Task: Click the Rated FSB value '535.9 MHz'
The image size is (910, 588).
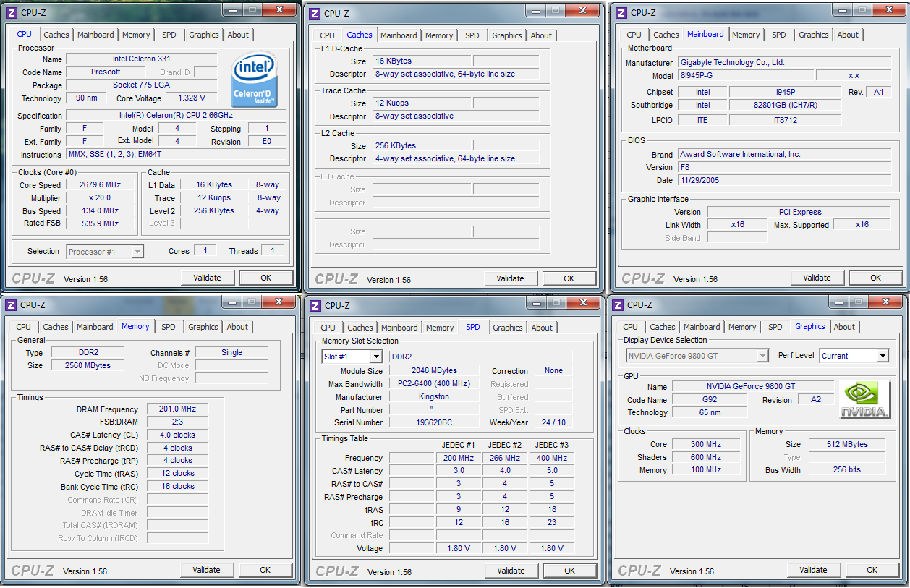Action: (100, 224)
